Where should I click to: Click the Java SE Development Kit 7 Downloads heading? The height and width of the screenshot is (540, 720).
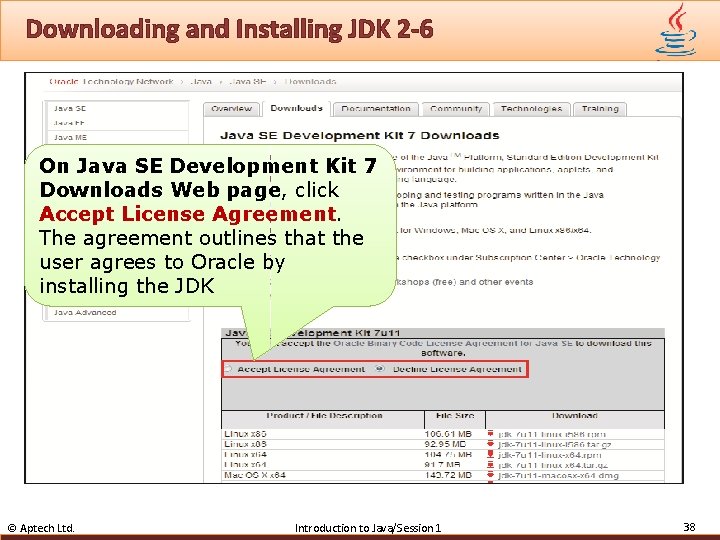[360, 135]
